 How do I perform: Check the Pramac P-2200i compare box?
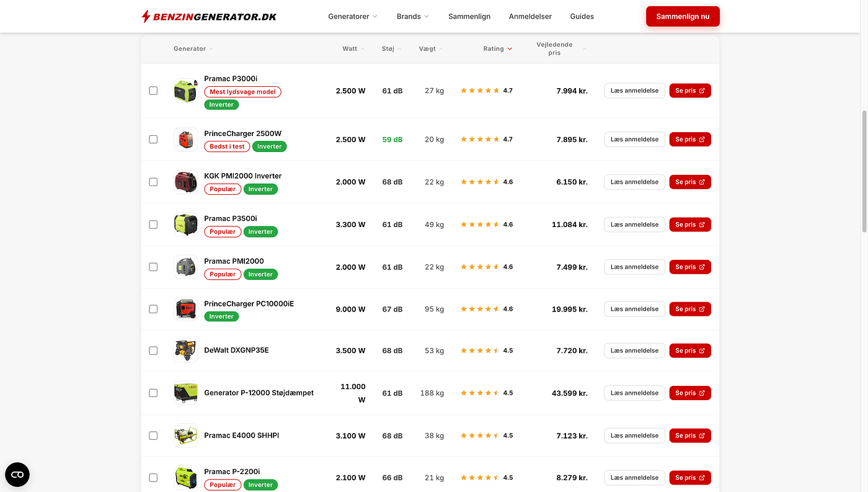tap(153, 478)
